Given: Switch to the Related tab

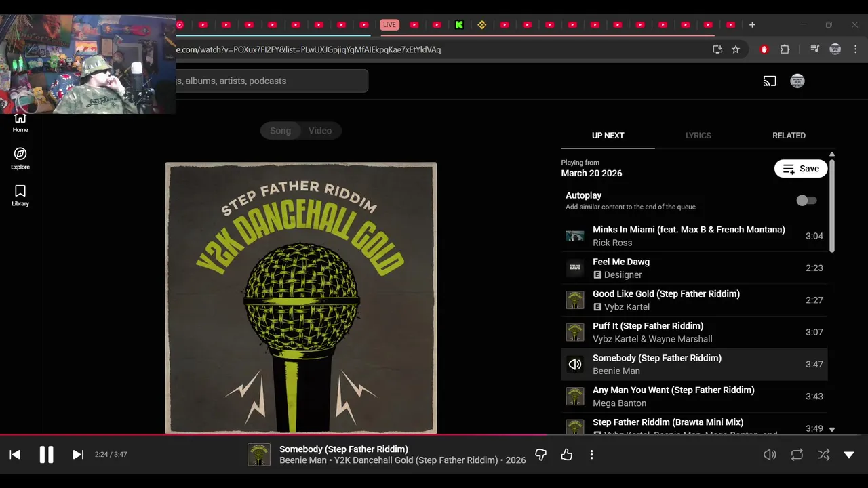Looking at the screenshot, I should tap(789, 136).
